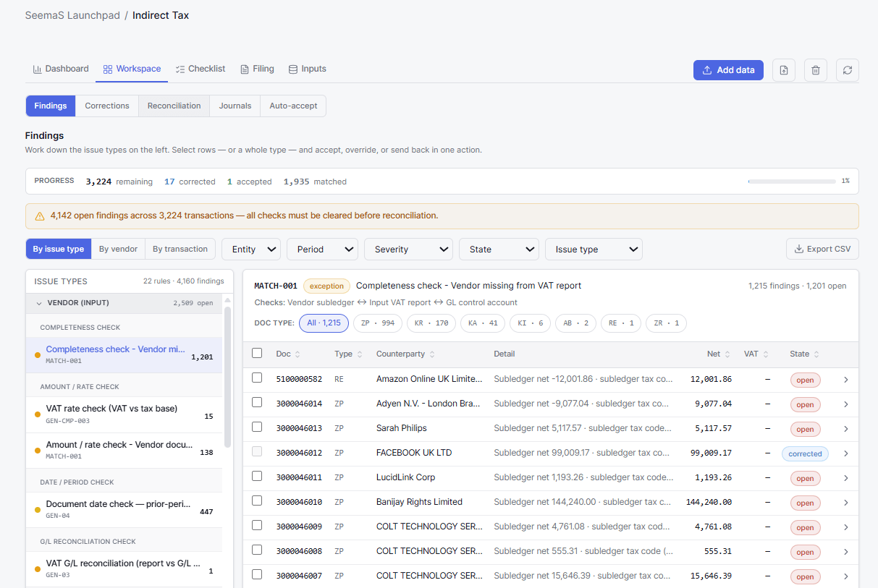Screen dimensions: 878x588
Task: Sort by Type column arrows
Action: [360, 354]
